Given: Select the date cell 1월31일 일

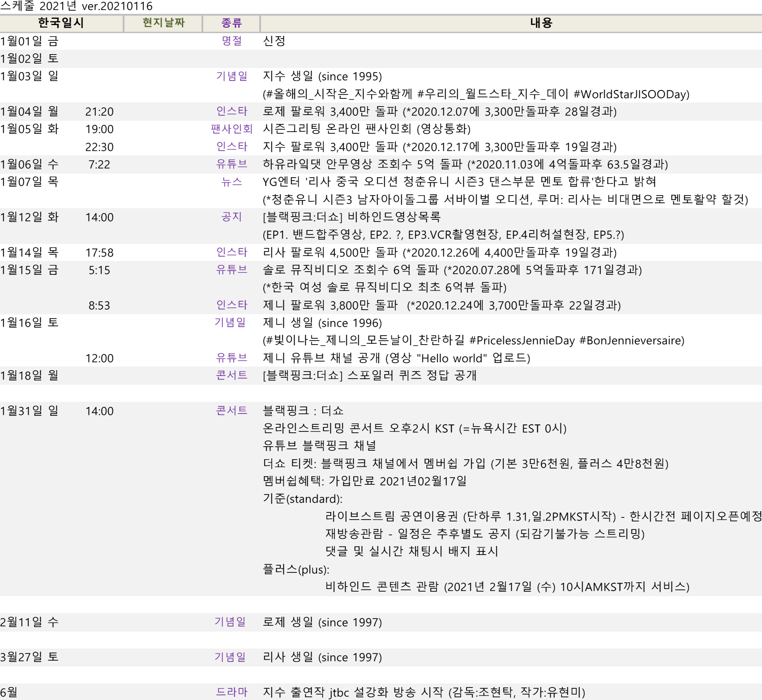Looking at the screenshot, I should [30, 411].
